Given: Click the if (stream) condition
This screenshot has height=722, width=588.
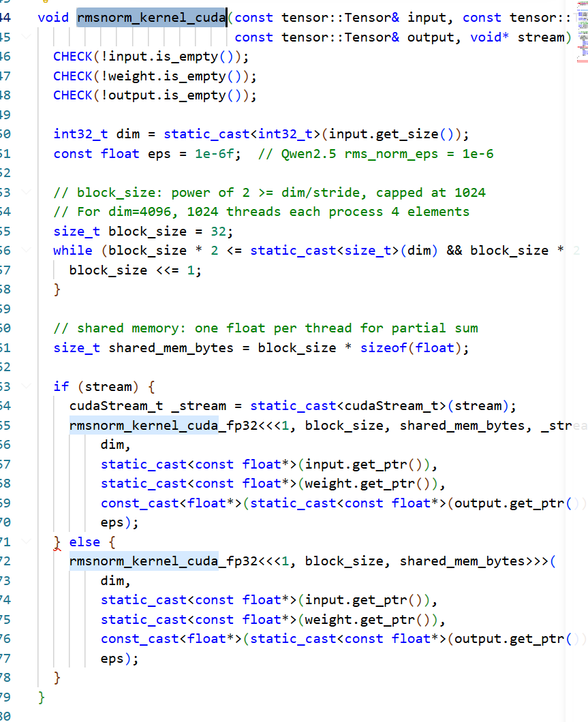Looking at the screenshot, I should 108,386.
